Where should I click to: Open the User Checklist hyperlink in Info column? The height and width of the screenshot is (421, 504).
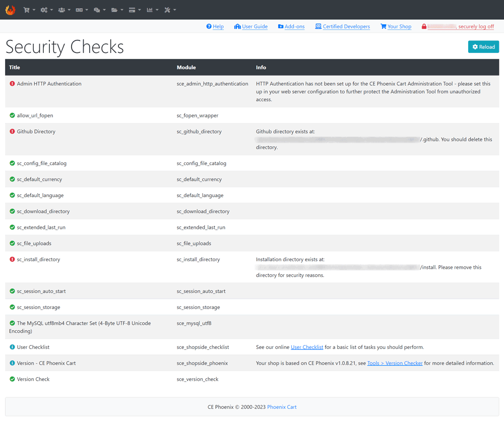tap(307, 347)
